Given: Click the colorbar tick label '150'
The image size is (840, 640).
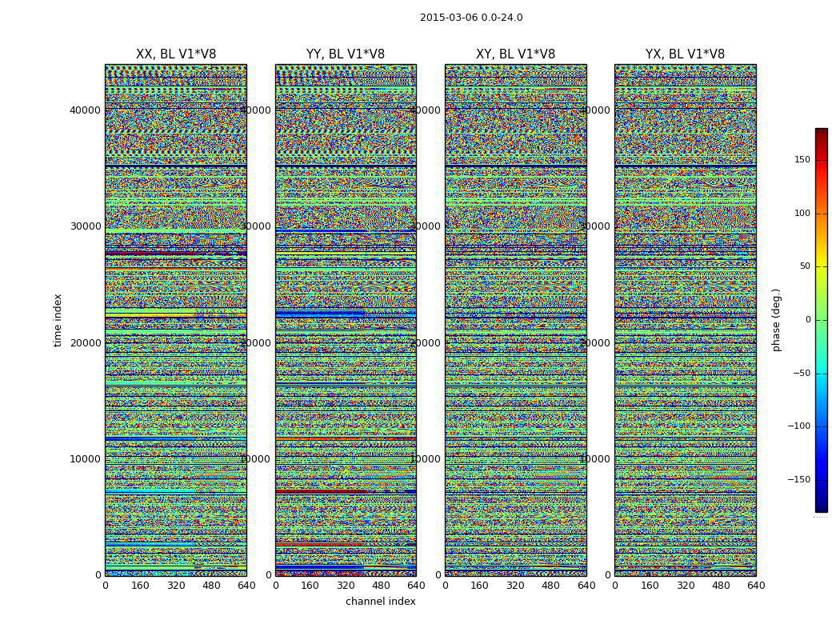Looking at the screenshot, I should click(802, 159).
